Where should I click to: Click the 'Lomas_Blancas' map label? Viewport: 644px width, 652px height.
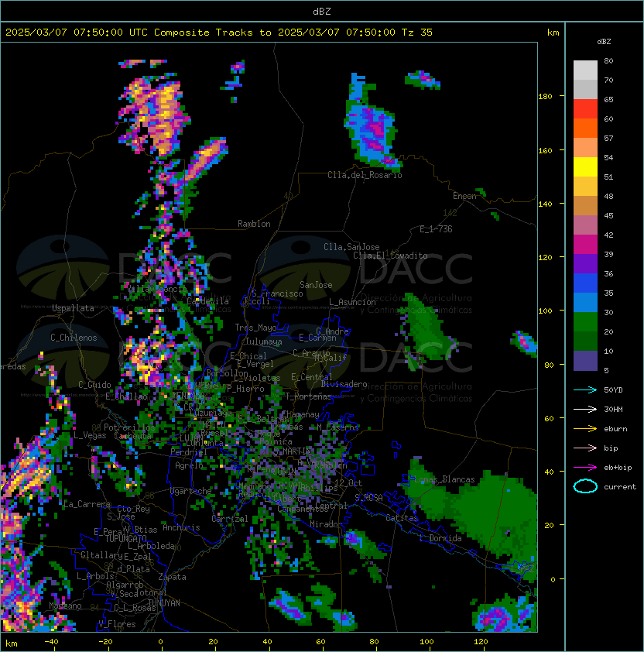444,479
